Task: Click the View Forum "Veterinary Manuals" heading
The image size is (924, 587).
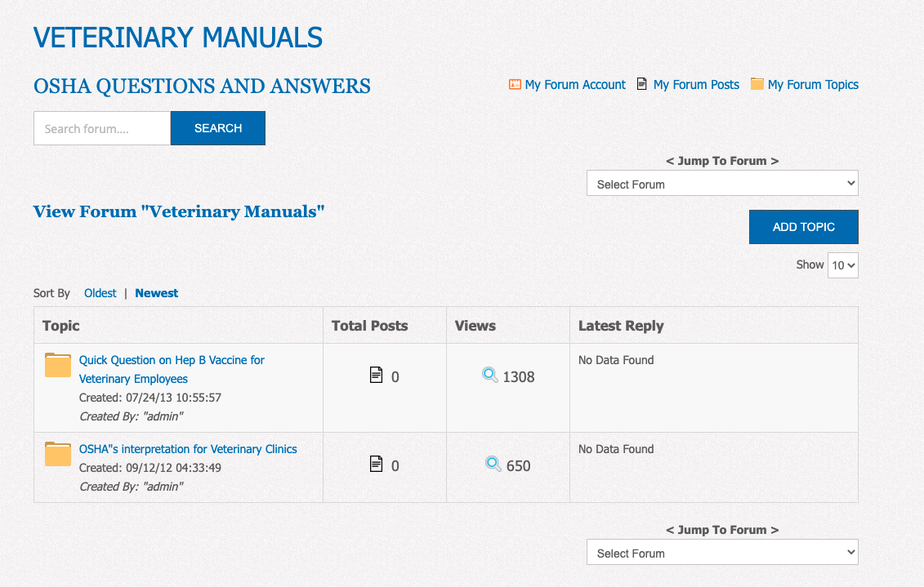Action: pos(179,211)
